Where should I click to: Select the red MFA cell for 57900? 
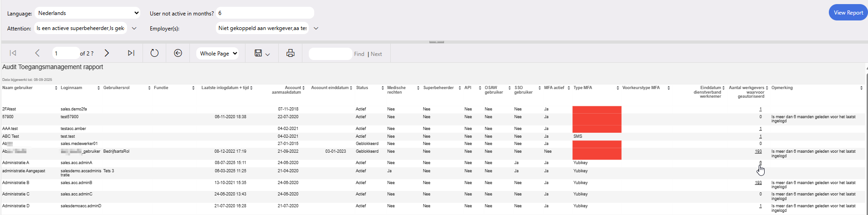597,119
